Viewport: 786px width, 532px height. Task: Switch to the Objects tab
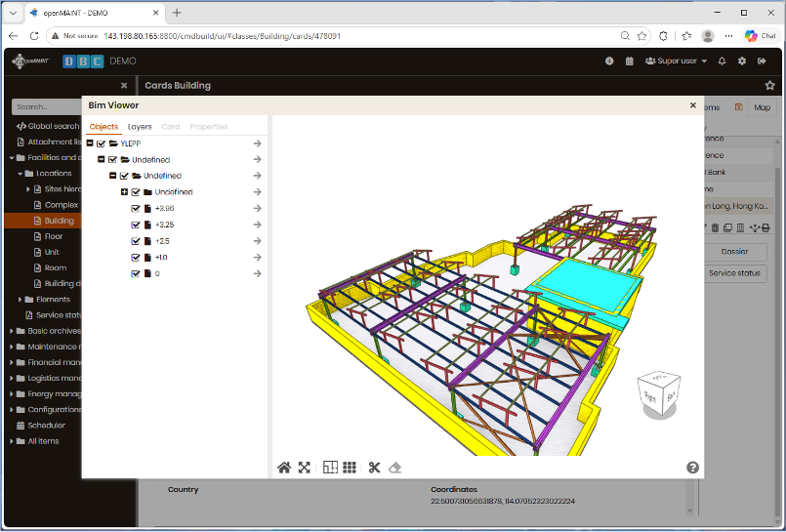(103, 127)
